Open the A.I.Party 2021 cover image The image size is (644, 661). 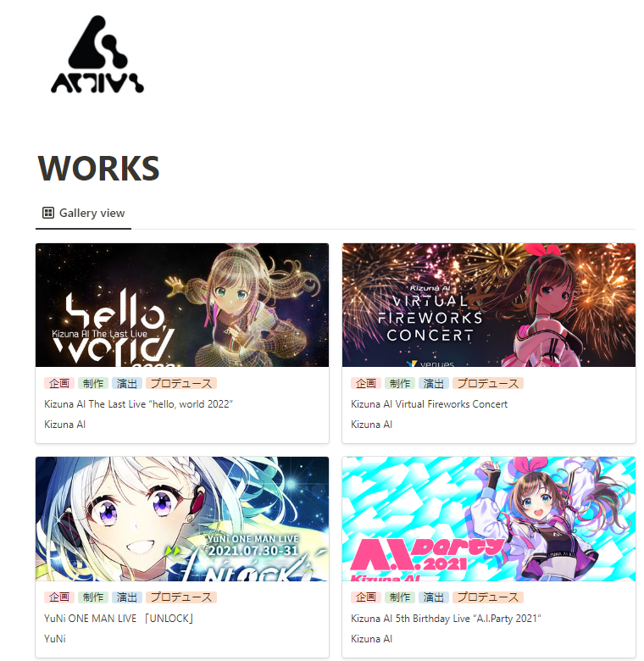click(x=489, y=519)
